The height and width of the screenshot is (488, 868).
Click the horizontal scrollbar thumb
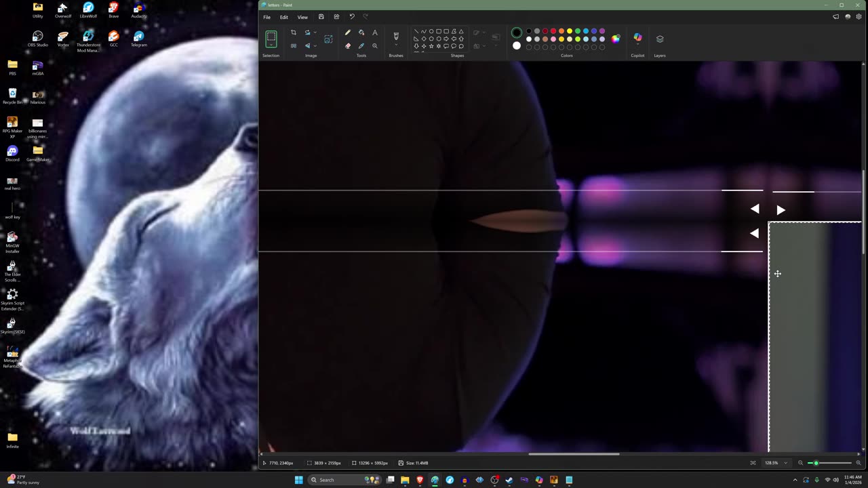click(x=574, y=454)
